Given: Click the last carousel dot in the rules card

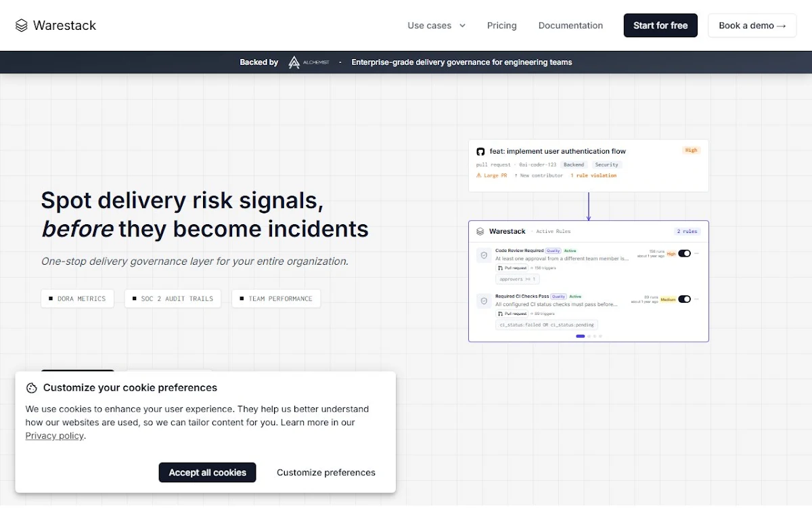Looking at the screenshot, I should coord(600,336).
